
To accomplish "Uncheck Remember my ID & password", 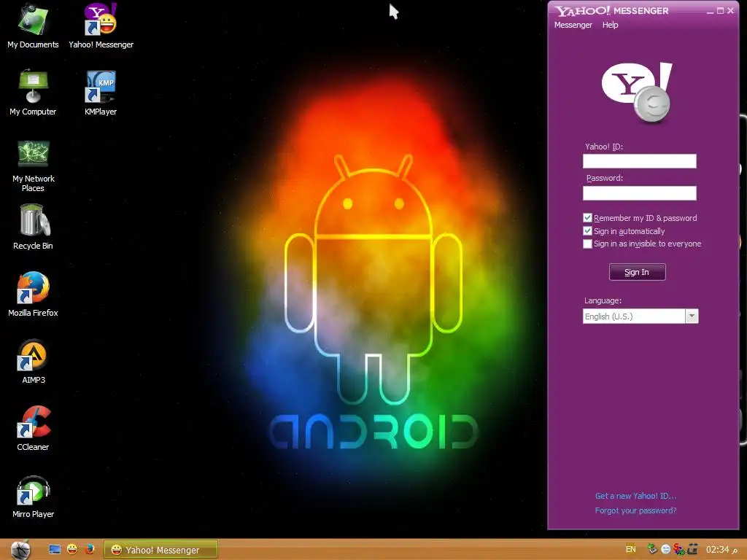I will point(587,217).
